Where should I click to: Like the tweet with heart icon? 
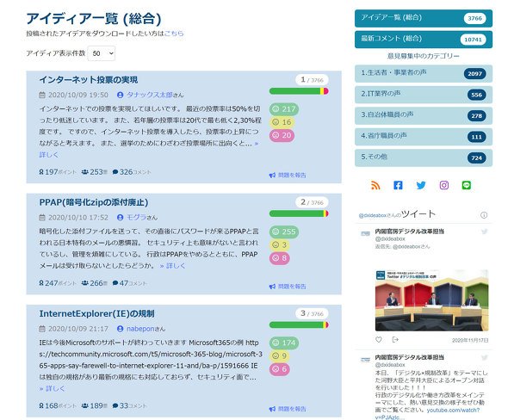tap(378, 340)
